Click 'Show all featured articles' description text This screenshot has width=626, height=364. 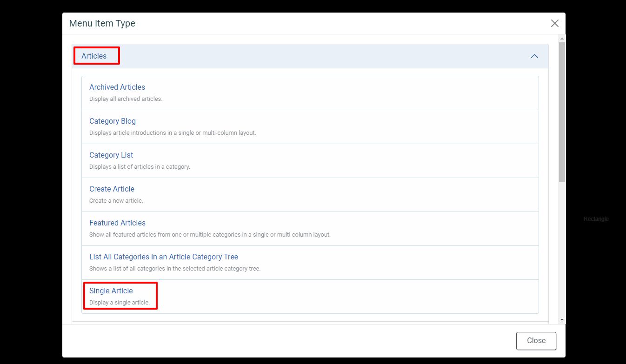210,234
